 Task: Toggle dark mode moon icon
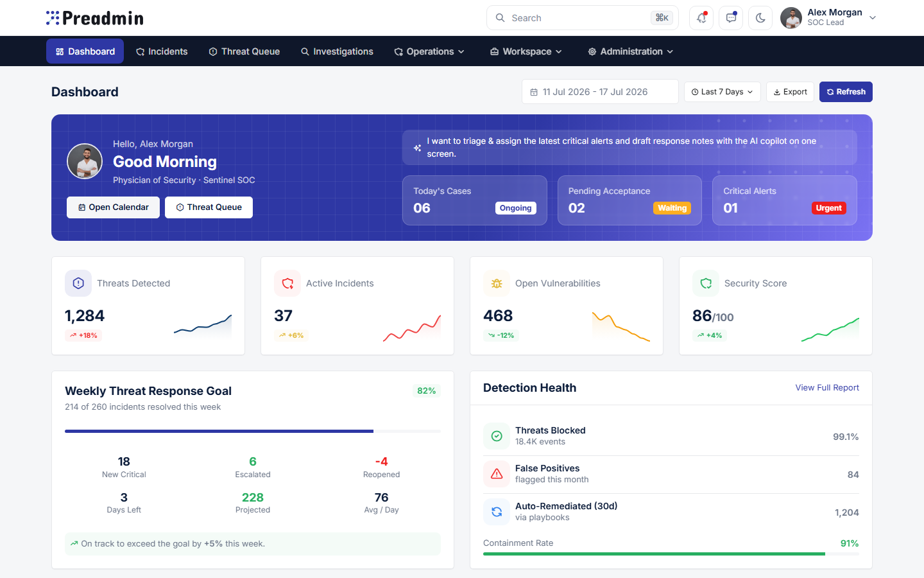760,18
